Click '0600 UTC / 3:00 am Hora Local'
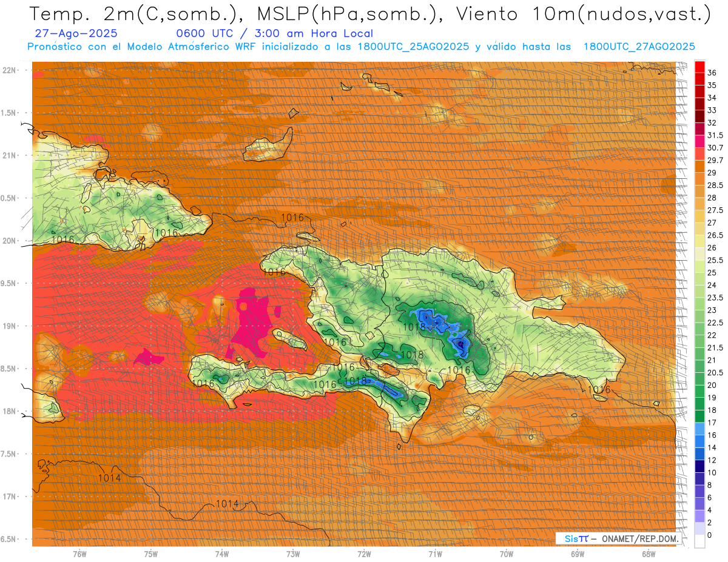Viewport: 728px width, 562px height. (274, 34)
